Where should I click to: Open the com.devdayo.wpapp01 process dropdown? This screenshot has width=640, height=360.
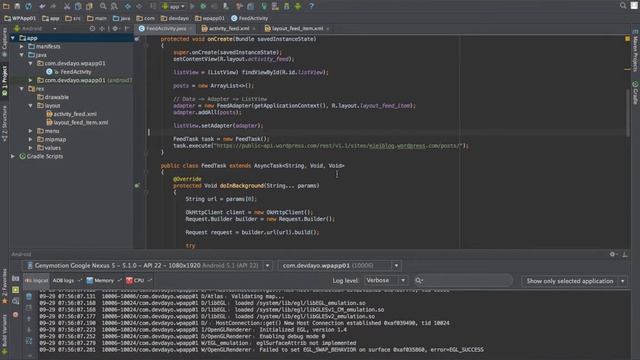click(339, 266)
